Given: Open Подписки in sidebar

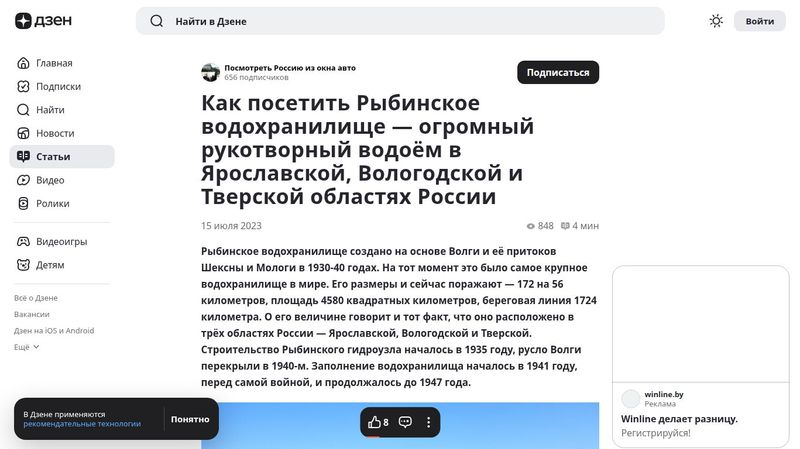Looking at the screenshot, I should coord(58,86).
